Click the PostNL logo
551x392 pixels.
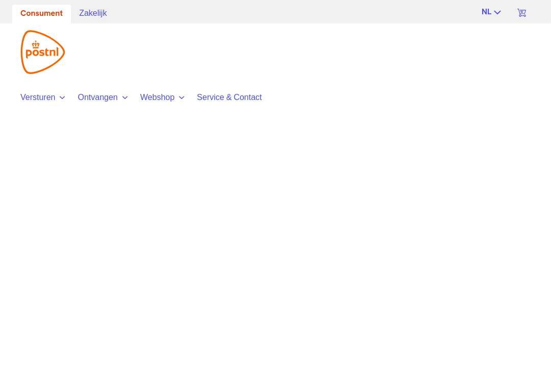point(43,52)
